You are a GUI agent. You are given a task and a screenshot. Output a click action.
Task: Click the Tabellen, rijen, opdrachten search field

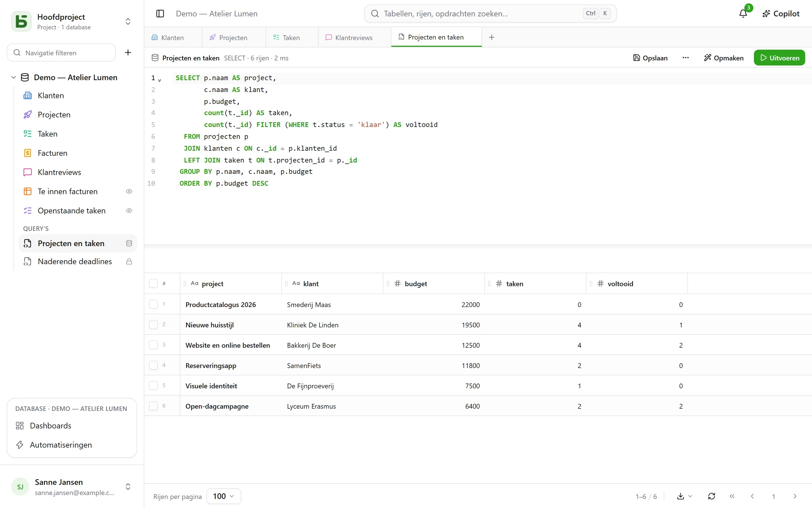tap(490, 14)
